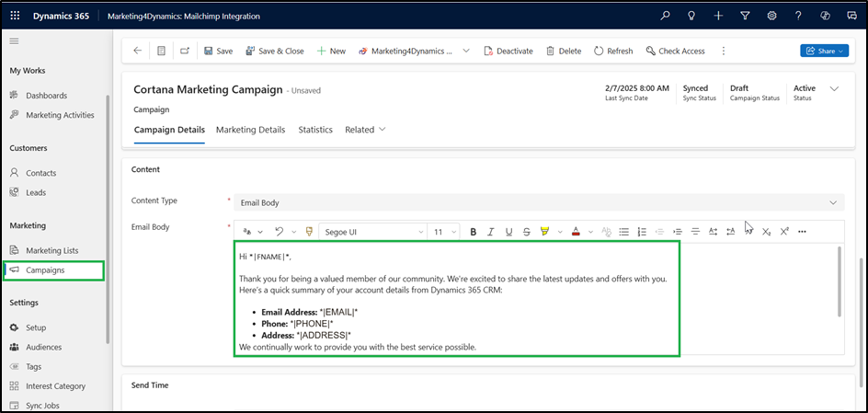
Task: Open the lightbulb assistant icon
Action: point(691,16)
